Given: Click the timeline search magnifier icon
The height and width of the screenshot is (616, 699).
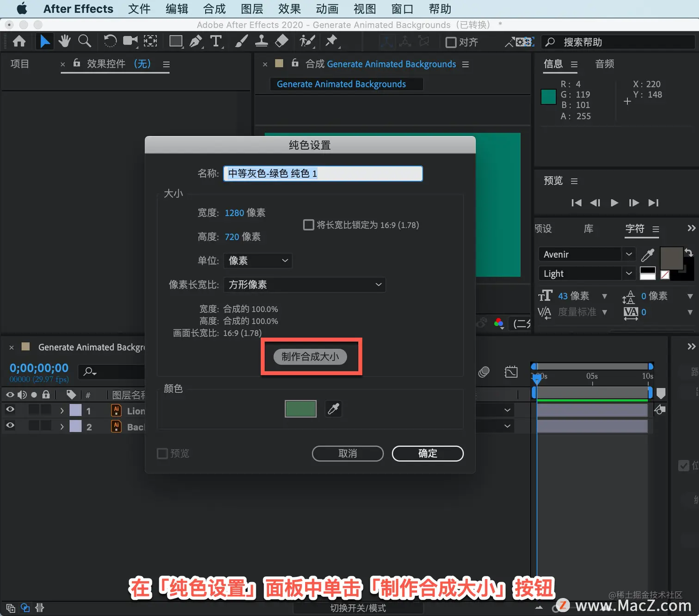Looking at the screenshot, I should [90, 371].
